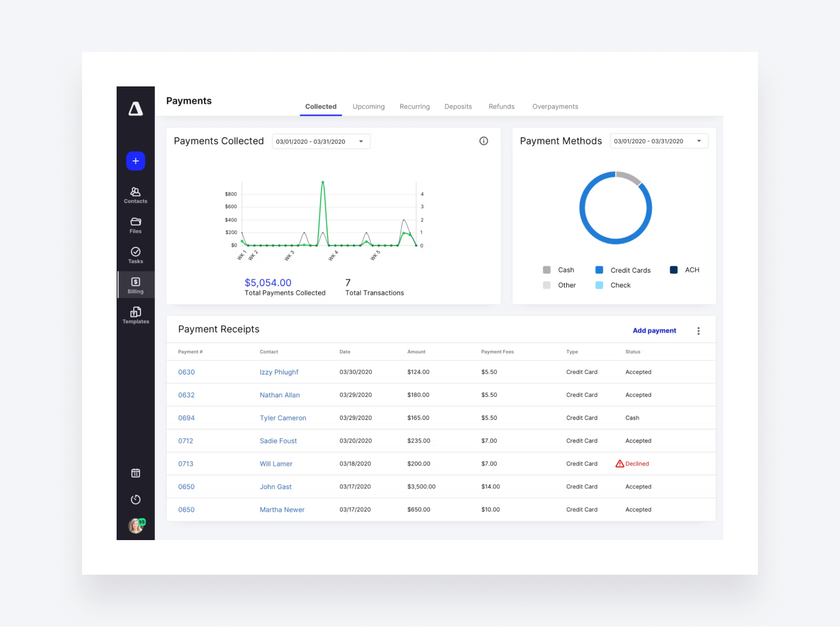
Task: Click the blue plus button in the sidebar
Action: (x=135, y=160)
